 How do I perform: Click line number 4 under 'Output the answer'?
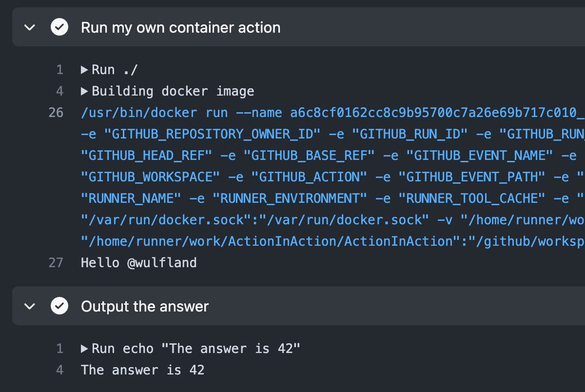coord(59,370)
